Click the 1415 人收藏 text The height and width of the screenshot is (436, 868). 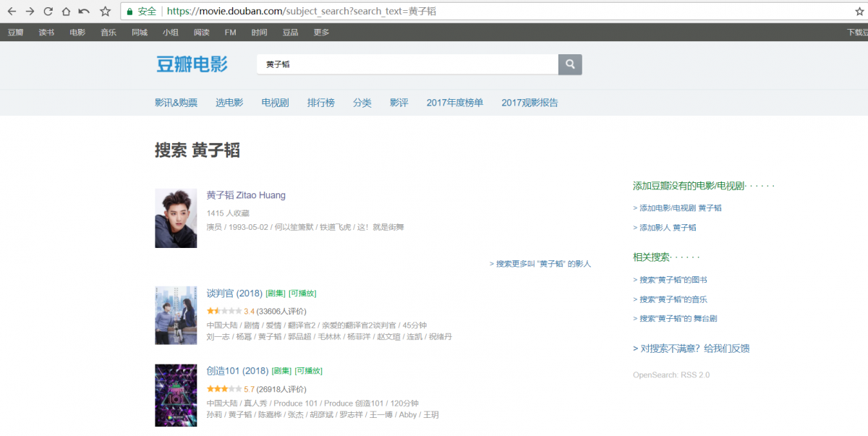click(x=228, y=213)
